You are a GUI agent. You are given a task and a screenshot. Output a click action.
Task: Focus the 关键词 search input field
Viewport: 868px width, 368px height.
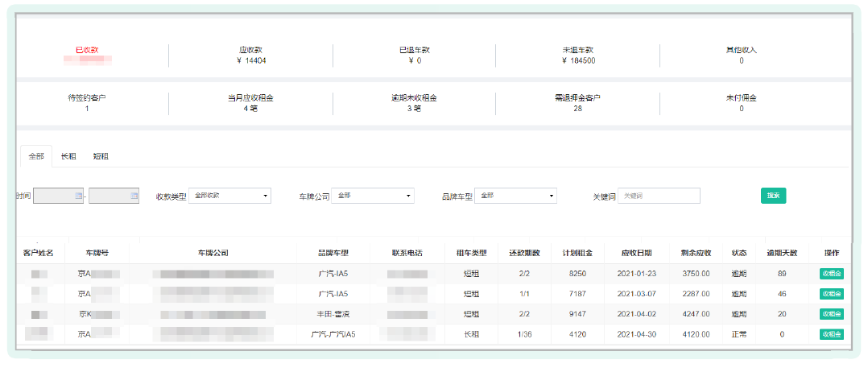[x=659, y=196]
